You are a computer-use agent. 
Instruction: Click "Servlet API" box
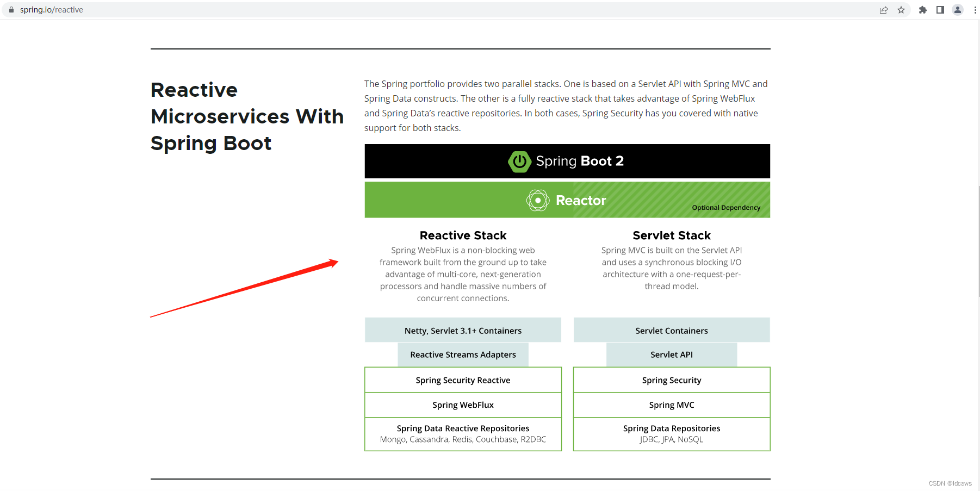[x=672, y=355]
